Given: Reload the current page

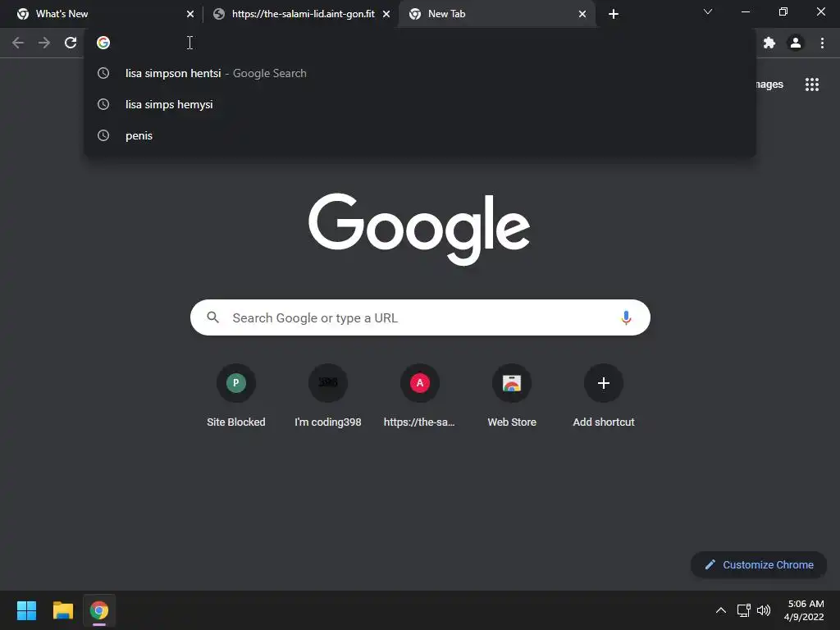Looking at the screenshot, I should (71, 43).
